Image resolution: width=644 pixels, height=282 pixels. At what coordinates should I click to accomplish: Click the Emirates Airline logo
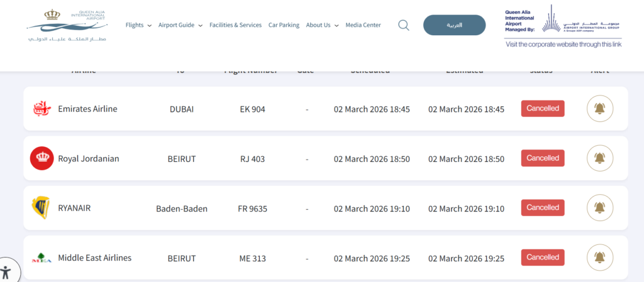click(x=42, y=109)
